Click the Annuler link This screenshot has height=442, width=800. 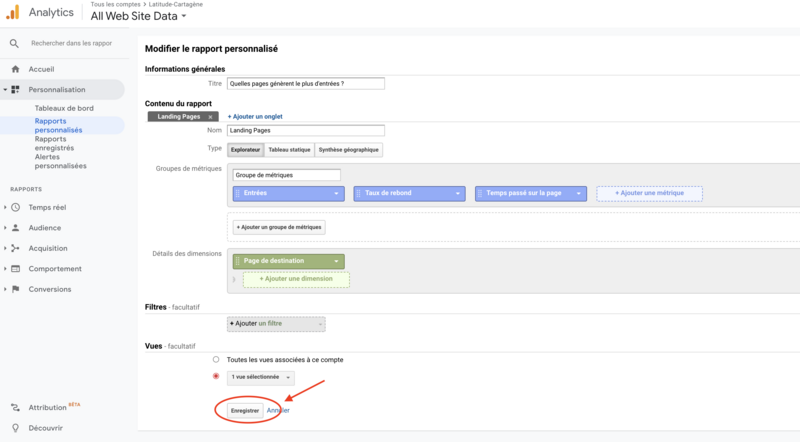coord(278,410)
